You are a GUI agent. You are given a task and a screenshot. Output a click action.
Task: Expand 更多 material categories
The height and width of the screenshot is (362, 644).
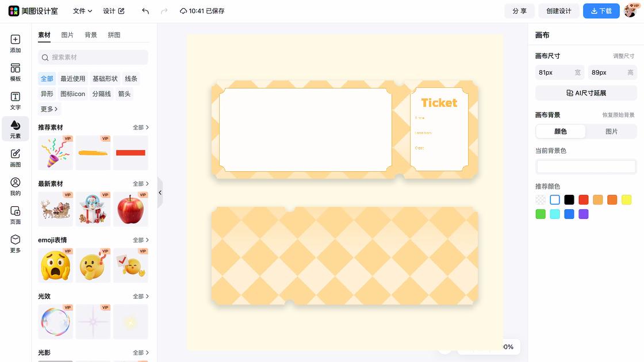click(49, 109)
